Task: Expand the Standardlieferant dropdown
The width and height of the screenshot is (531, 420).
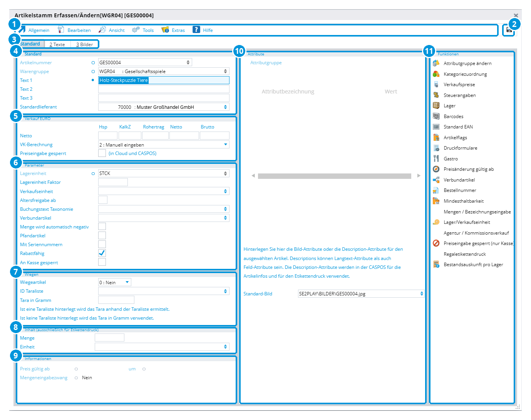Action: [225, 107]
